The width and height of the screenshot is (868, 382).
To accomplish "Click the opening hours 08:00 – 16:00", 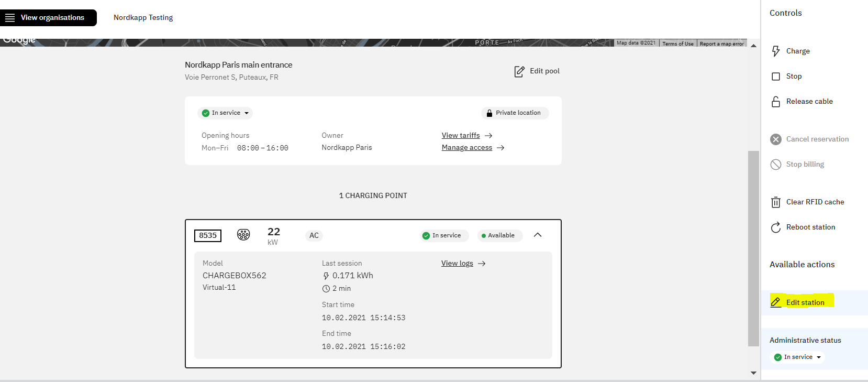I will 262,148.
